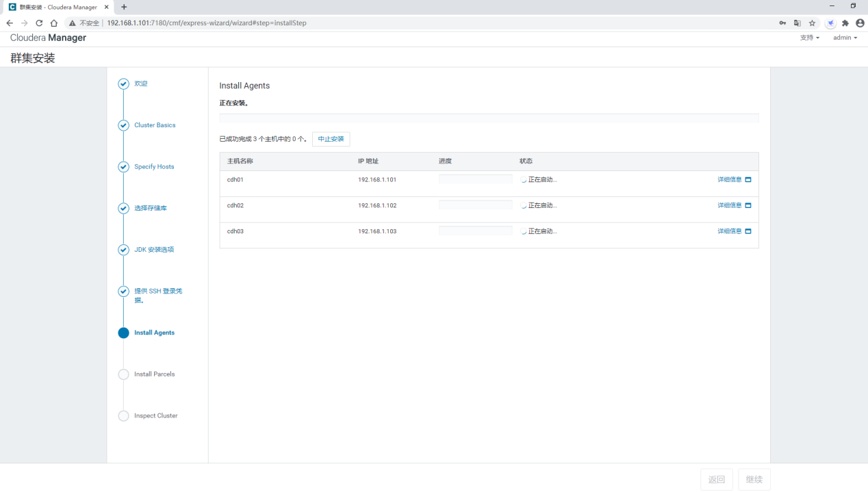Open saved passwords key icon
Screen dimensions: 868x492
[x=782, y=23]
